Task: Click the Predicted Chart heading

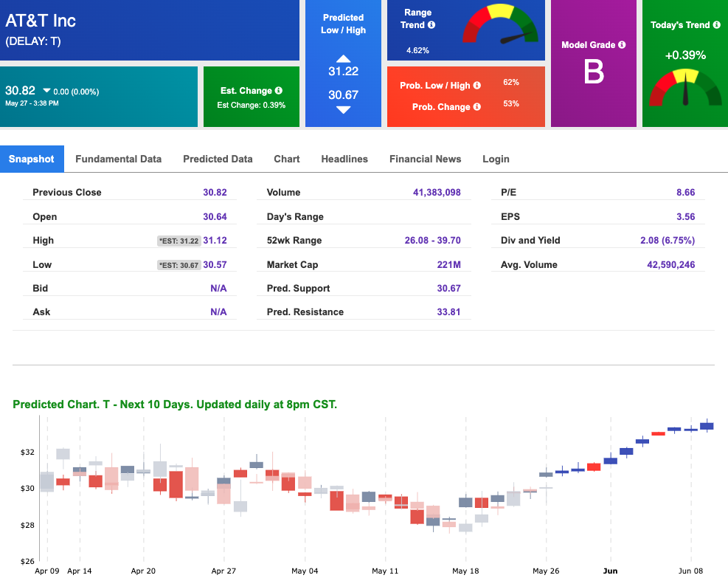Action: point(175,405)
